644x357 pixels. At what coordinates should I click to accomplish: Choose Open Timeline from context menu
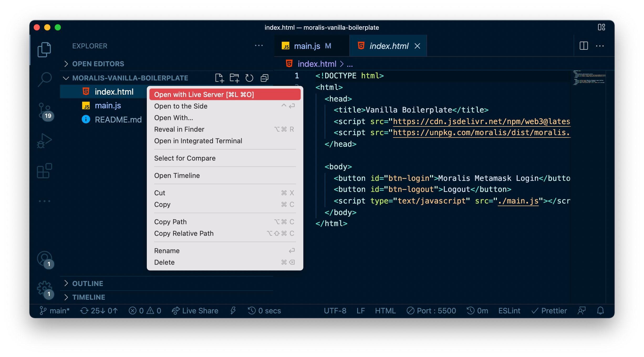tap(225, 175)
